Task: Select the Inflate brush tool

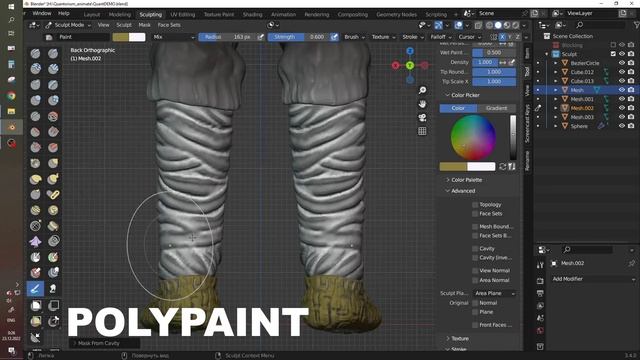Action: [x=36, y=100]
